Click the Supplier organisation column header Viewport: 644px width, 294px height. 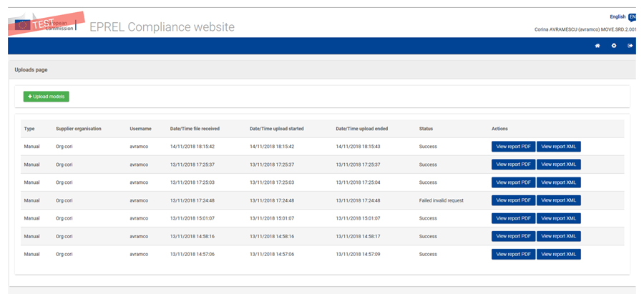click(x=79, y=129)
